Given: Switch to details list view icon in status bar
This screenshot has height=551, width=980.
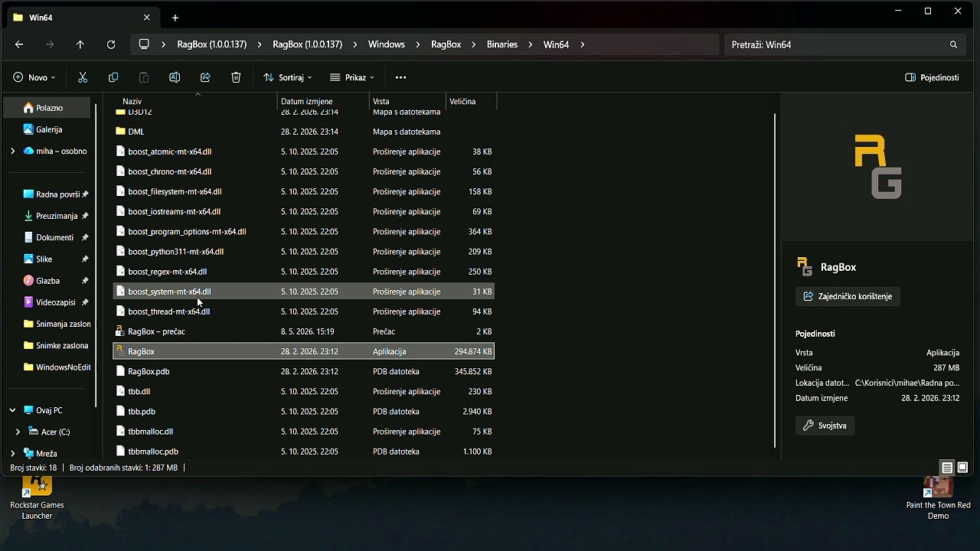Looking at the screenshot, I should click(x=947, y=468).
